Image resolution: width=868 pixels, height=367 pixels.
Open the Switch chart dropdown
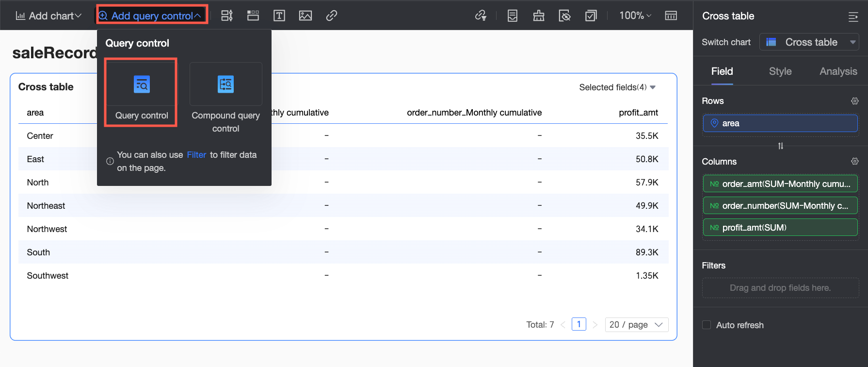coord(809,42)
